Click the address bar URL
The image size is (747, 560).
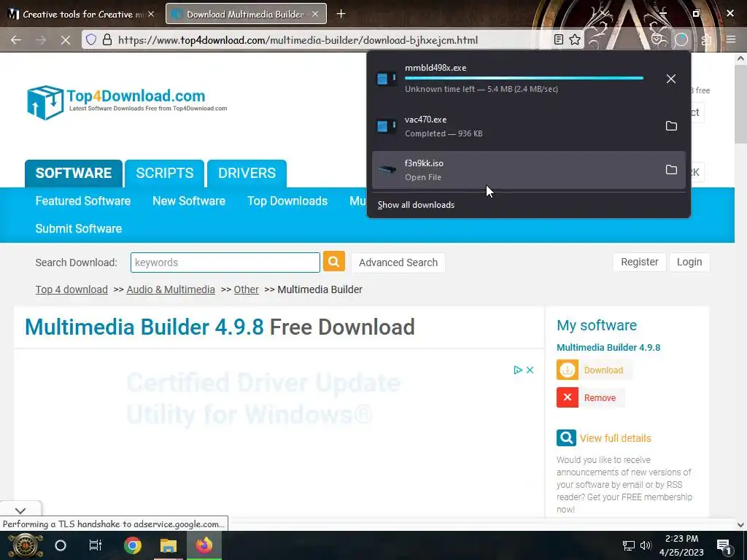point(298,40)
